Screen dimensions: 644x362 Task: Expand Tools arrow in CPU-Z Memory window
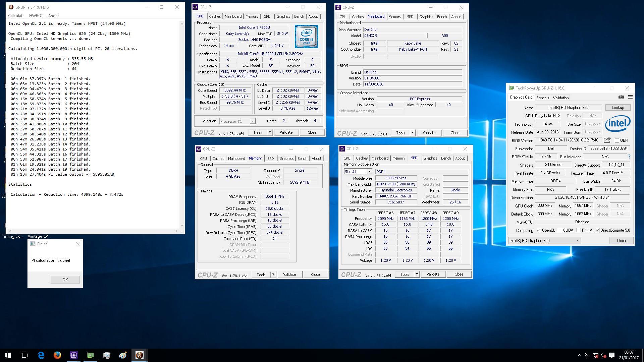tap(273, 275)
